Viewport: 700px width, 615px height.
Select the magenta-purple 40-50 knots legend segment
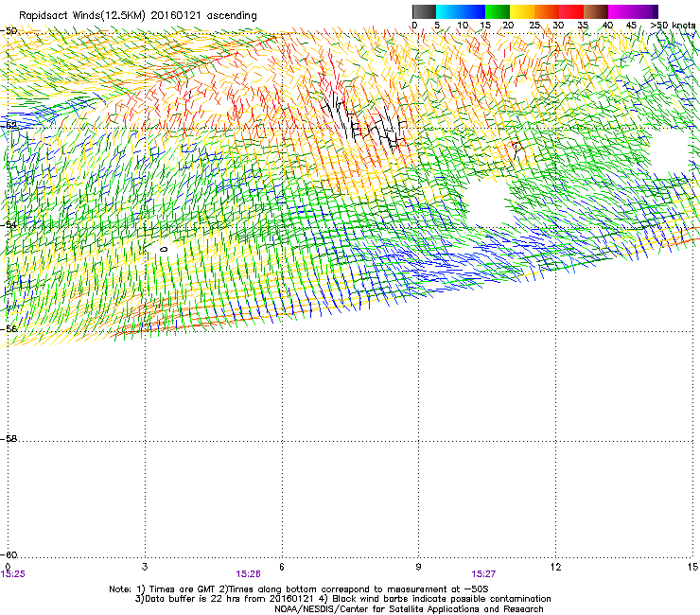(633, 11)
